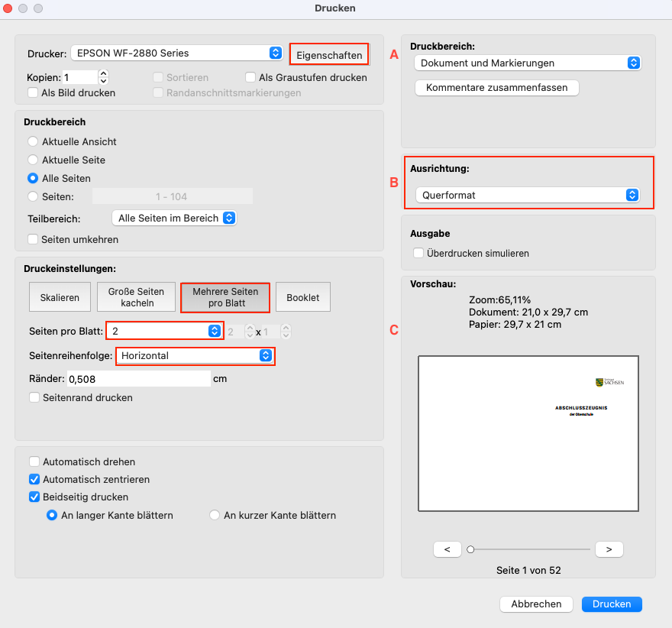672x628 pixels.
Task: Select 'Große Seiten kacheln' mode
Action: [x=135, y=297]
